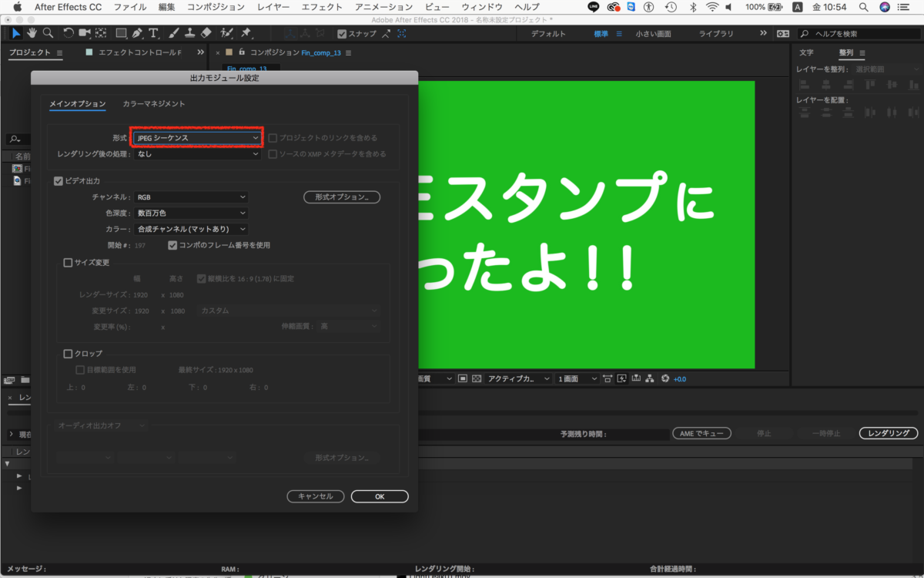Select the Eraser tool
The height and width of the screenshot is (578, 924).
coord(206,33)
